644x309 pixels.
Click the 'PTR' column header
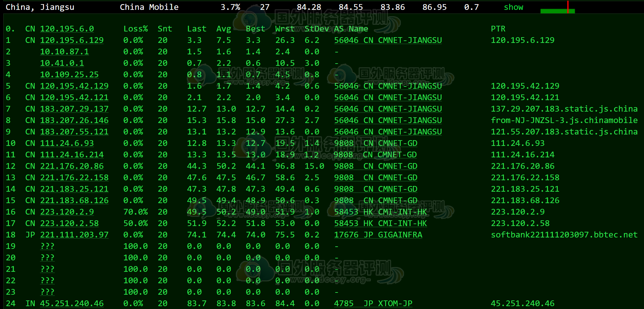(x=498, y=29)
